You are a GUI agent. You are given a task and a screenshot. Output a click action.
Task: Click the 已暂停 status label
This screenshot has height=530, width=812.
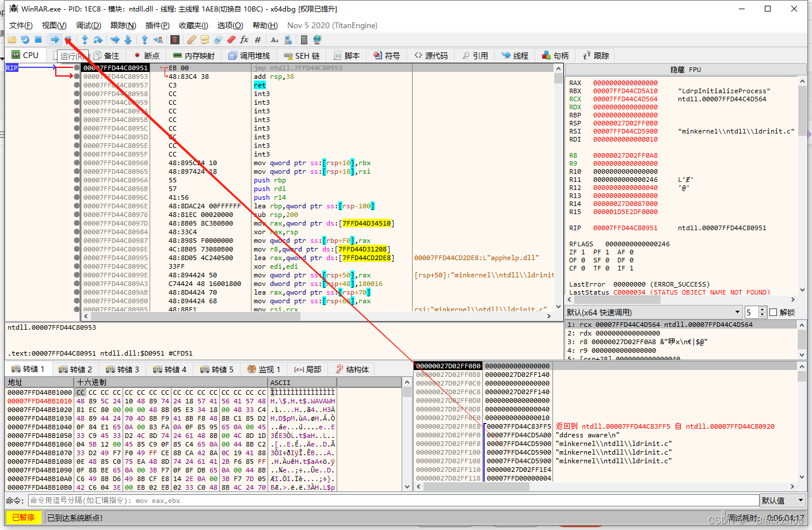pos(24,518)
